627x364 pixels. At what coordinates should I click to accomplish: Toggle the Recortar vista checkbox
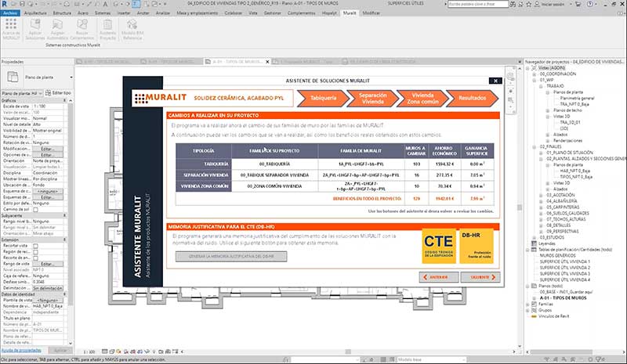click(35, 246)
